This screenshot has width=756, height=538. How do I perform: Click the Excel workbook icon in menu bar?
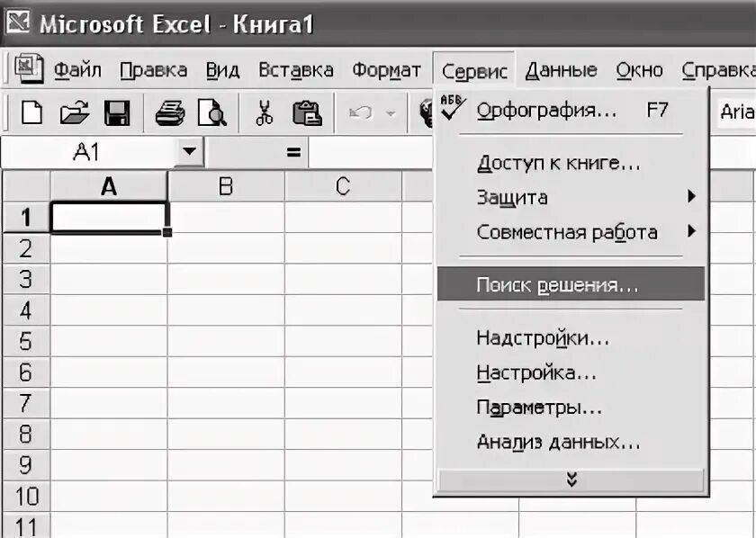pyautogui.click(x=30, y=68)
